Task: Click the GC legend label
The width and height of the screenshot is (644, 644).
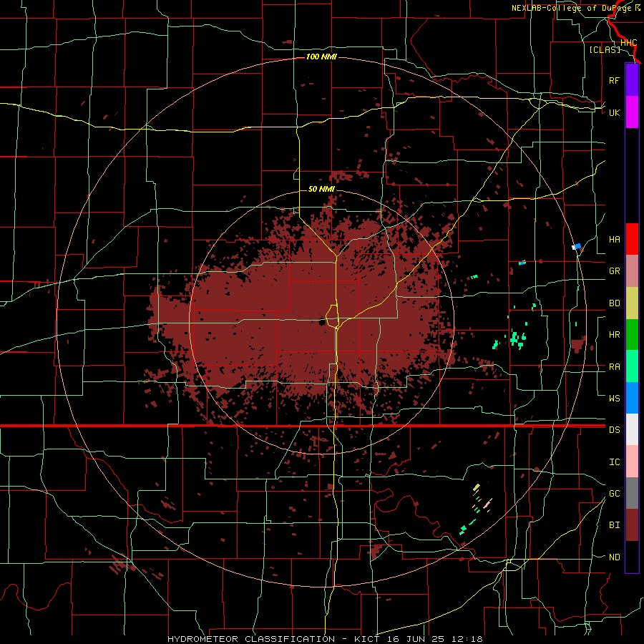Action: pos(614,494)
